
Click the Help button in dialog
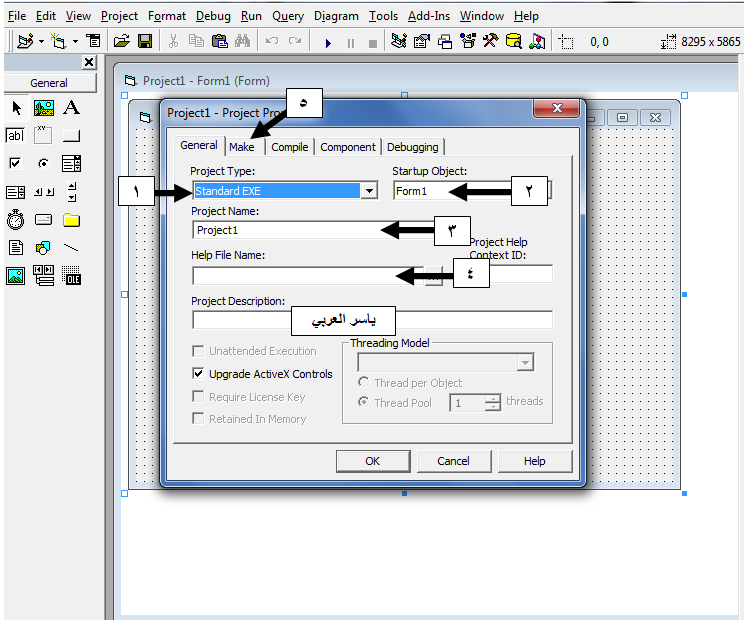tap(534, 461)
